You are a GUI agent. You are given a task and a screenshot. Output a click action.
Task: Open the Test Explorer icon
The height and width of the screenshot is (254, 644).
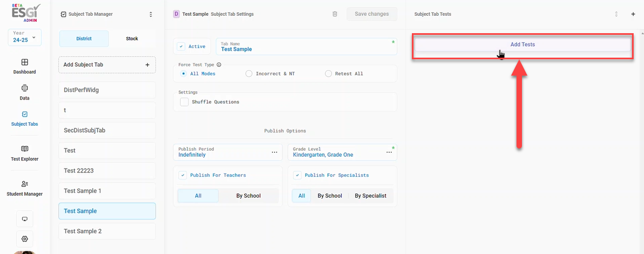tap(25, 148)
